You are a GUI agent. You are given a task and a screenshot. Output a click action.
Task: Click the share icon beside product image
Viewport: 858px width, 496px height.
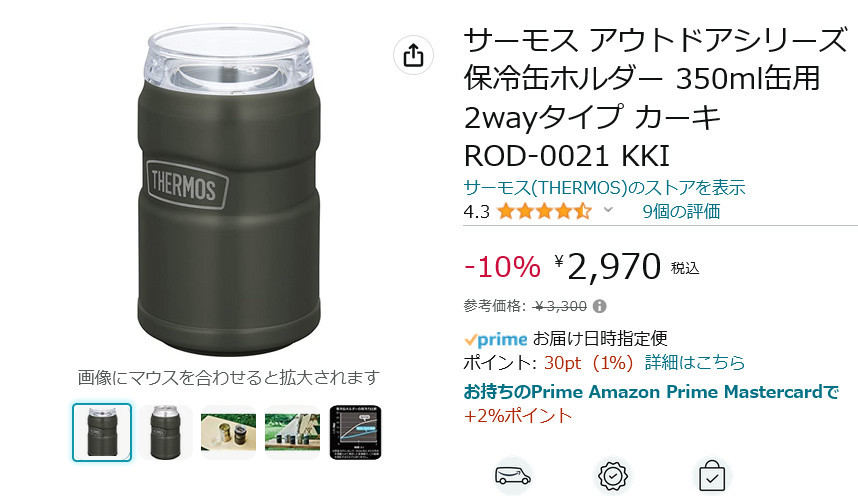[x=413, y=55]
